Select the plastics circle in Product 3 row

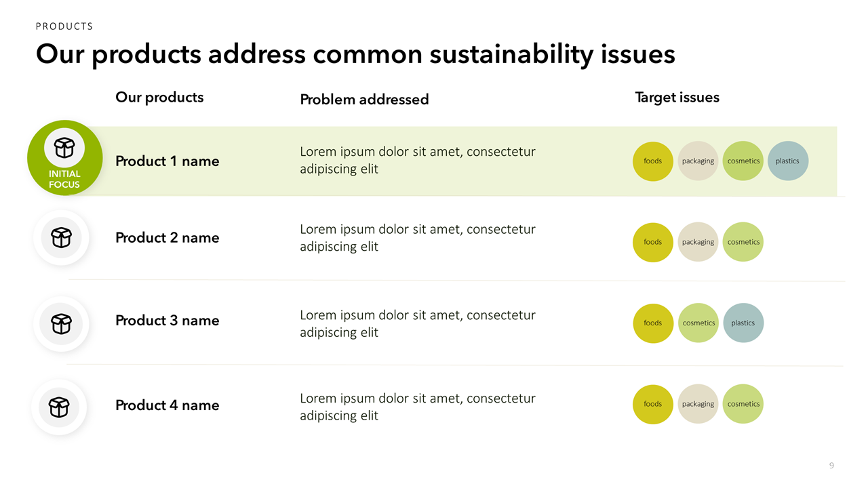click(743, 323)
